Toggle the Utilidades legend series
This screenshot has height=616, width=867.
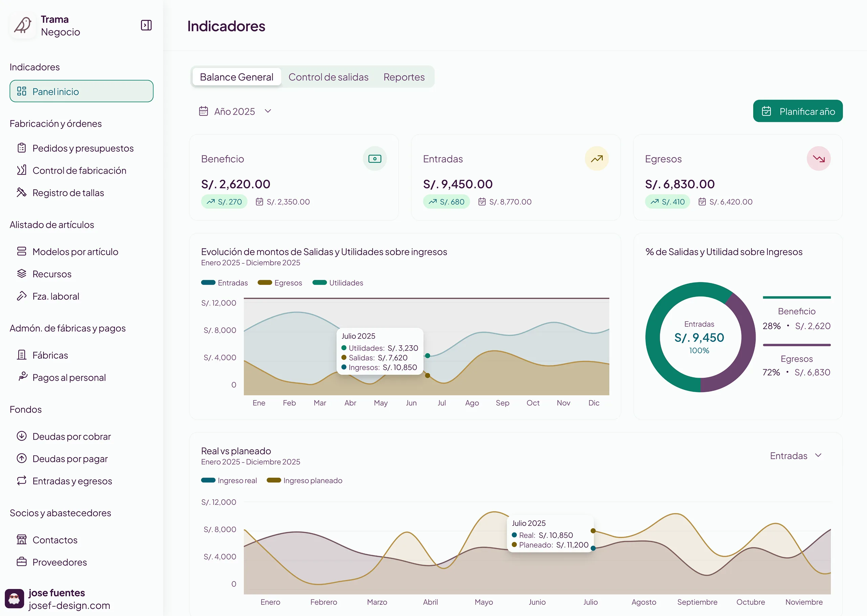click(x=338, y=283)
